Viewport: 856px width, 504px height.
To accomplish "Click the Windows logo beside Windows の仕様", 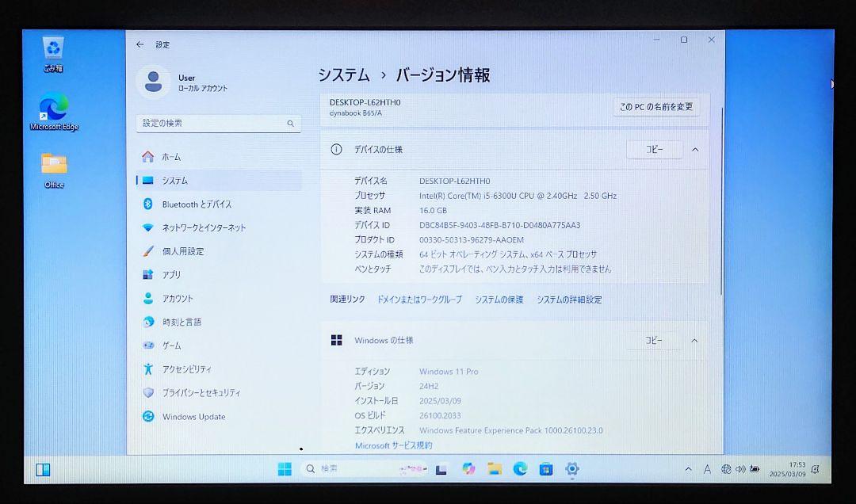I will [x=337, y=340].
